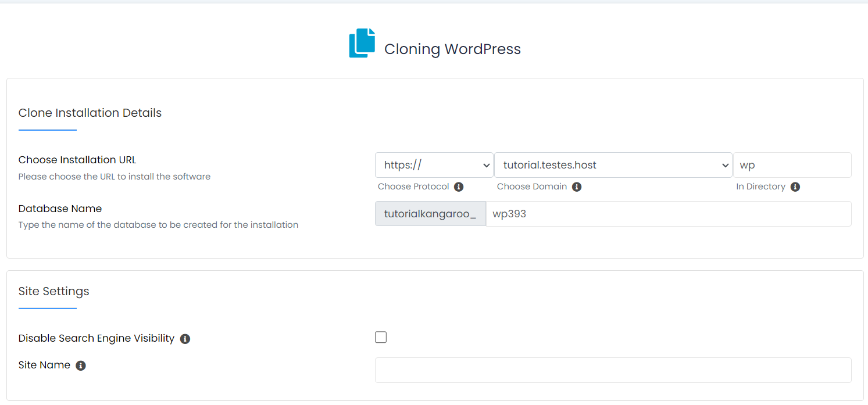Viewport: 868px width, 405px height.
Task: Click the Site Settings heading
Action: click(54, 291)
